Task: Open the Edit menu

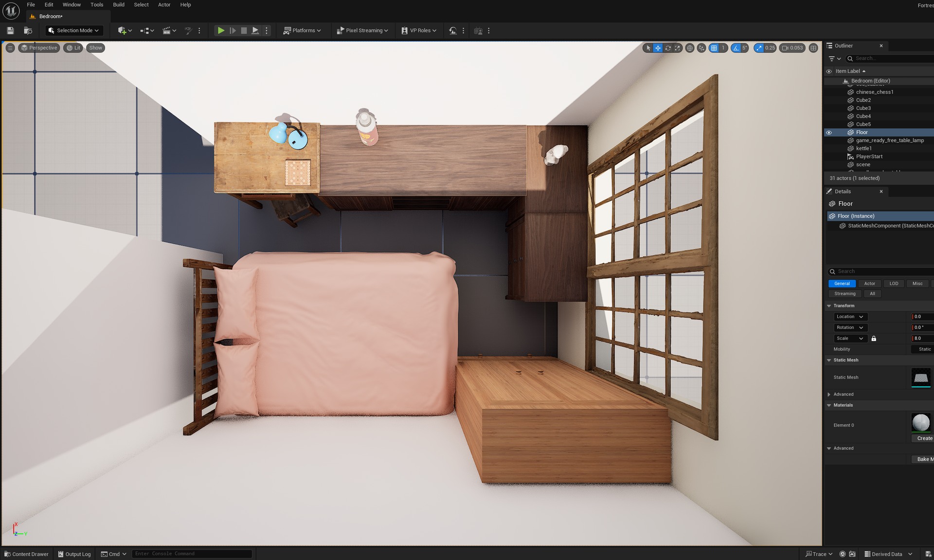Action: (x=49, y=5)
